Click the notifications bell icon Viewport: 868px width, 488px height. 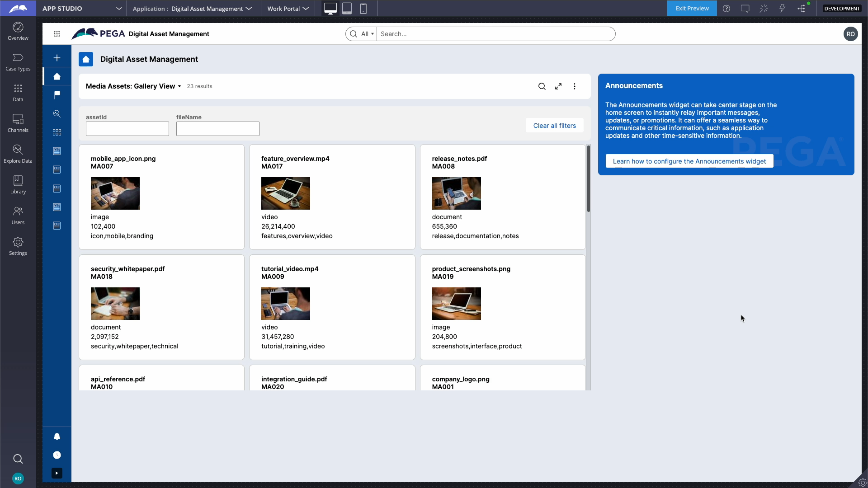[57, 436]
